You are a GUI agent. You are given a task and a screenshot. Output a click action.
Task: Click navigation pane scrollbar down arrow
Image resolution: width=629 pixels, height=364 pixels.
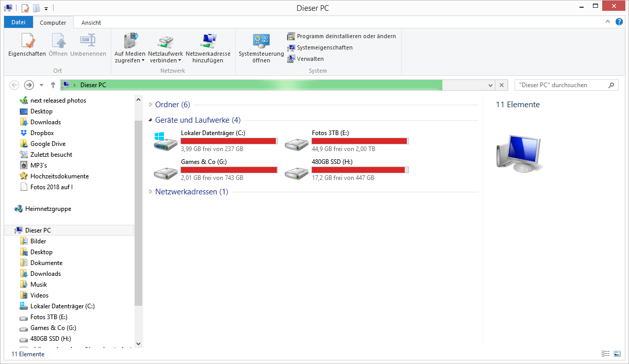pos(138,343)
